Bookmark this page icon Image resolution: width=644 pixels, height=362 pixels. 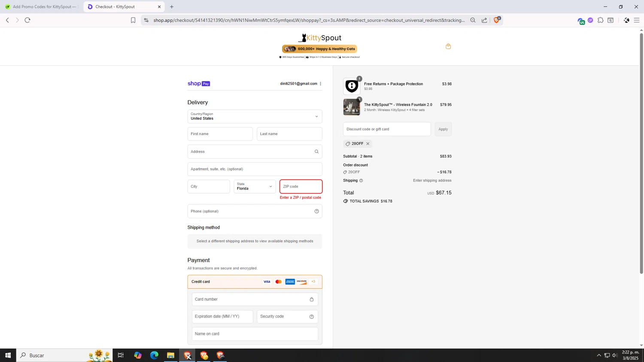click(133, 20)
